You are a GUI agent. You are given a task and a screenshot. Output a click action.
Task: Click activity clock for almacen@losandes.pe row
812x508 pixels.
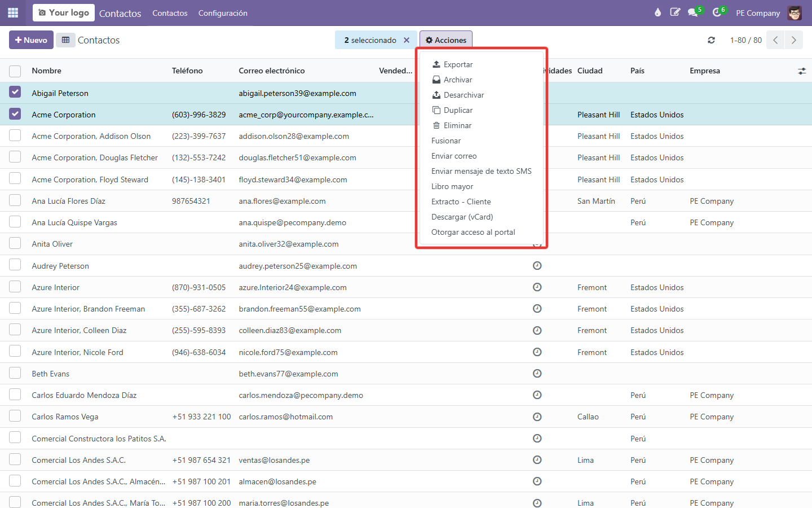coord(537,481)
